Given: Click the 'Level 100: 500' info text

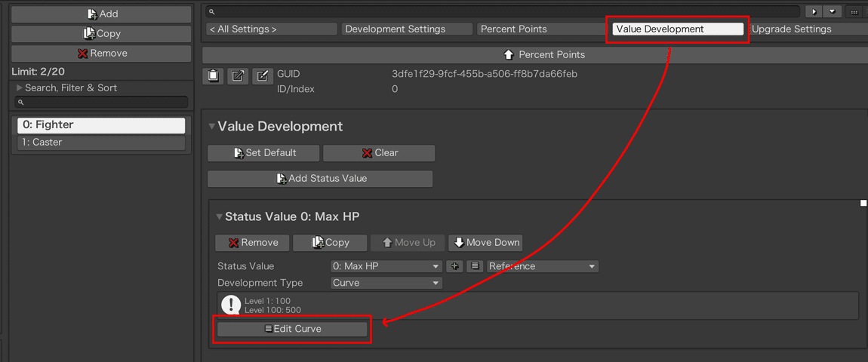Looking at the screenshot, I should [x=273, y=310].
